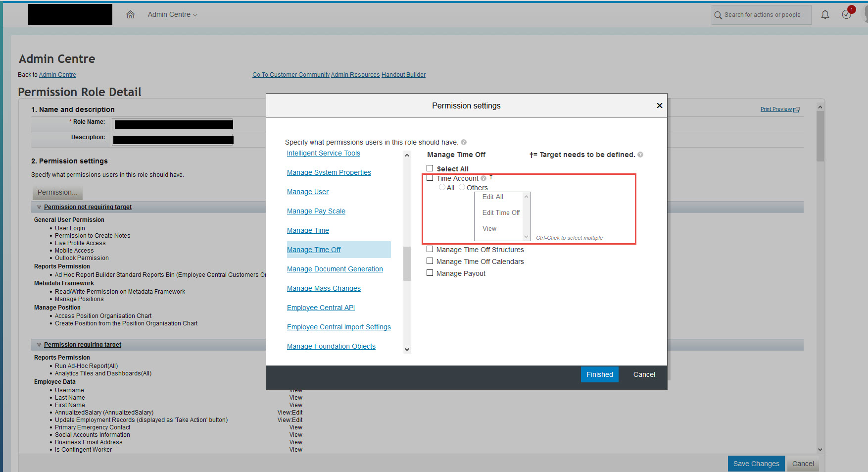Open Employee Central API category
Screen dimensions: 868x472
[x=321, y=308]
